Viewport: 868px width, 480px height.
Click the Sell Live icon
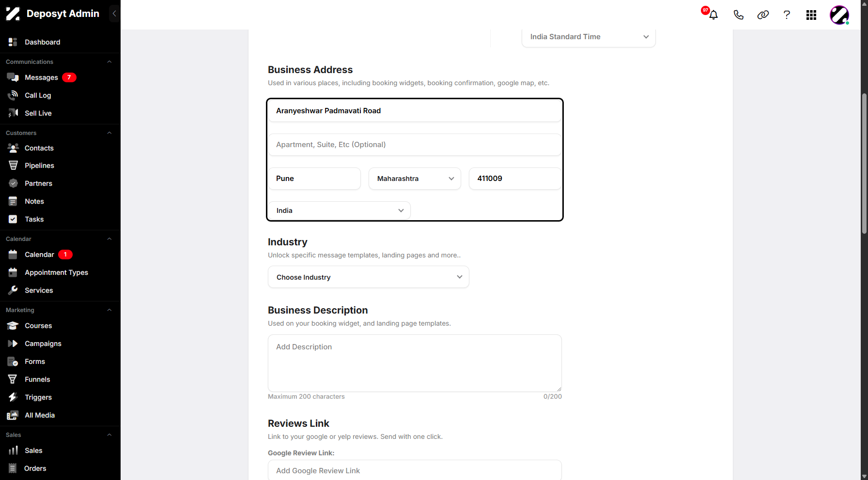coord(13,113)
